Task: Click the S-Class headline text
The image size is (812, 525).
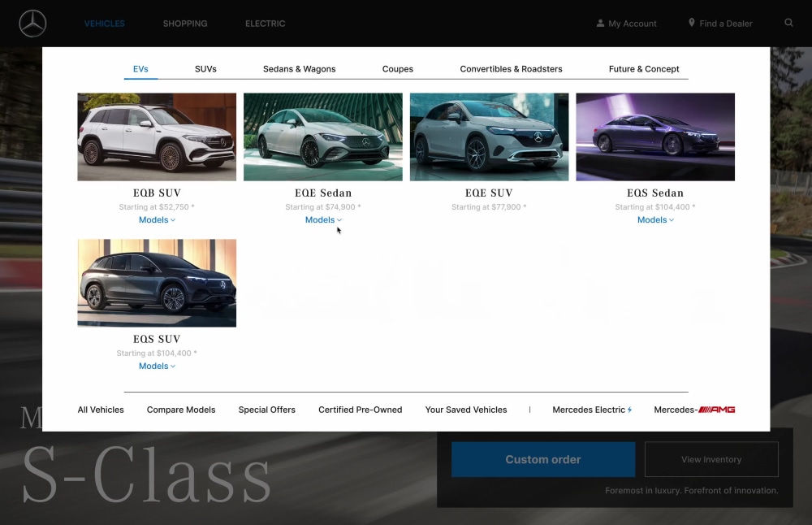Action: (146, 475)
